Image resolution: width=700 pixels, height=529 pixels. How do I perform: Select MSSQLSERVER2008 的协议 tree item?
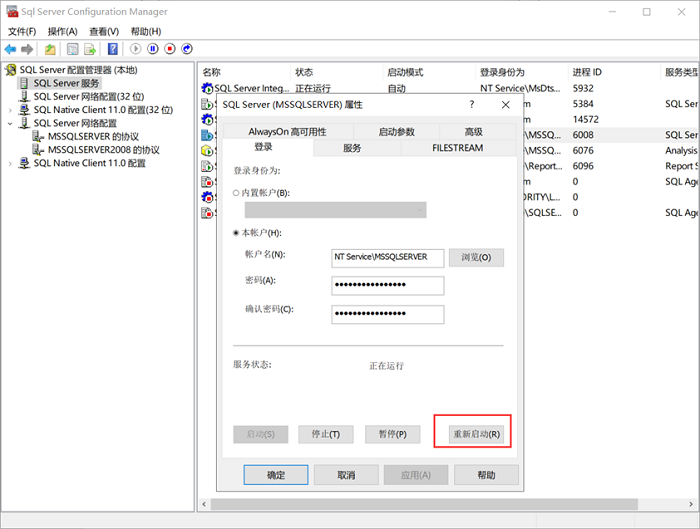click(x=104, y=150)
